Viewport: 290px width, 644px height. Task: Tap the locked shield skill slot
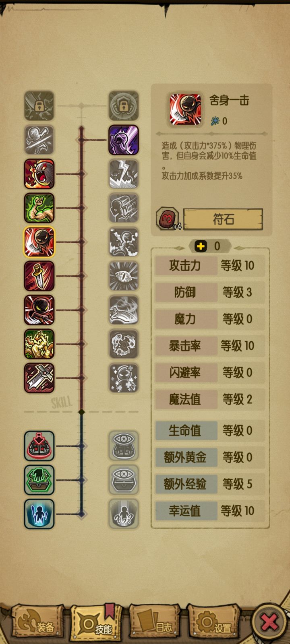click(x=124, y=105)
